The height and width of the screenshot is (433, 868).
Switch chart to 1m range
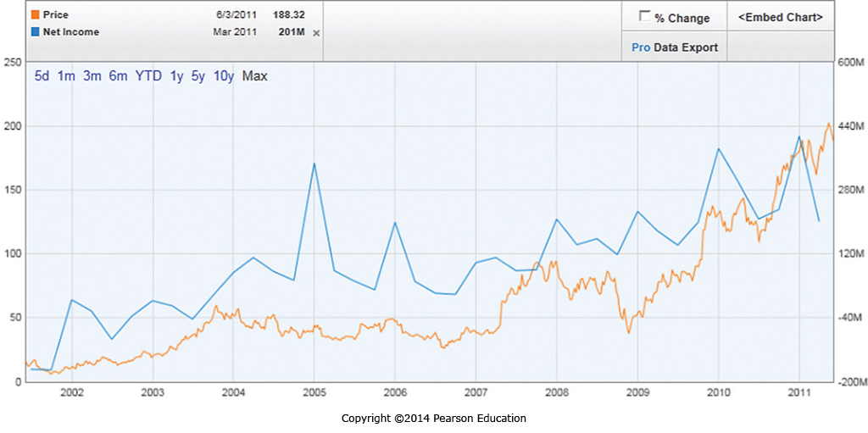click(x=66, y=76)
